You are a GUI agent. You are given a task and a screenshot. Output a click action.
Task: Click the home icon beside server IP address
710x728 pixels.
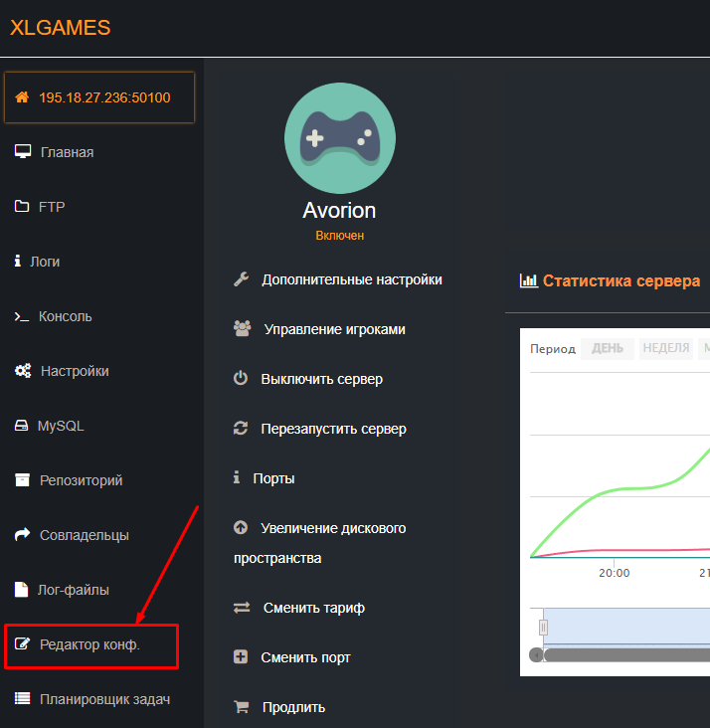click(x=22, y=97)
